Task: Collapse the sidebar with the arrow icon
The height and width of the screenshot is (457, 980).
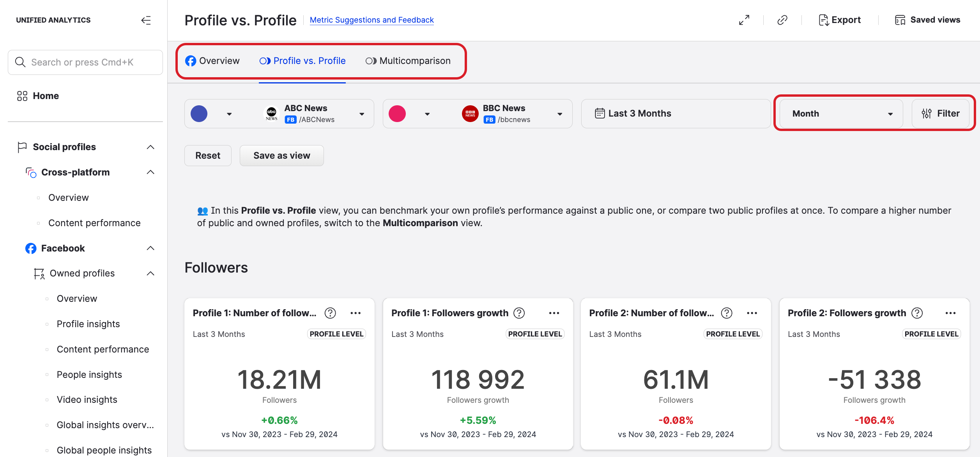Action: tap(146, 20)
